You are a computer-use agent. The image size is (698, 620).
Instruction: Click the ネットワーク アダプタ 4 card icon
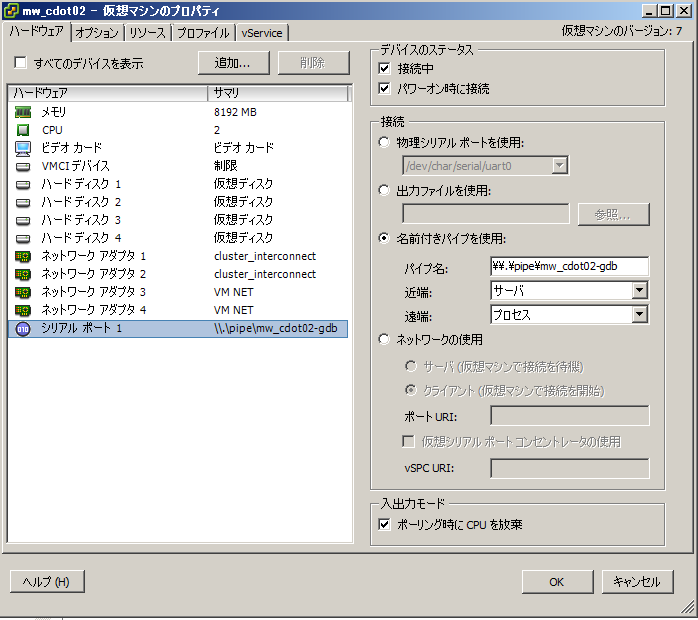23,310
